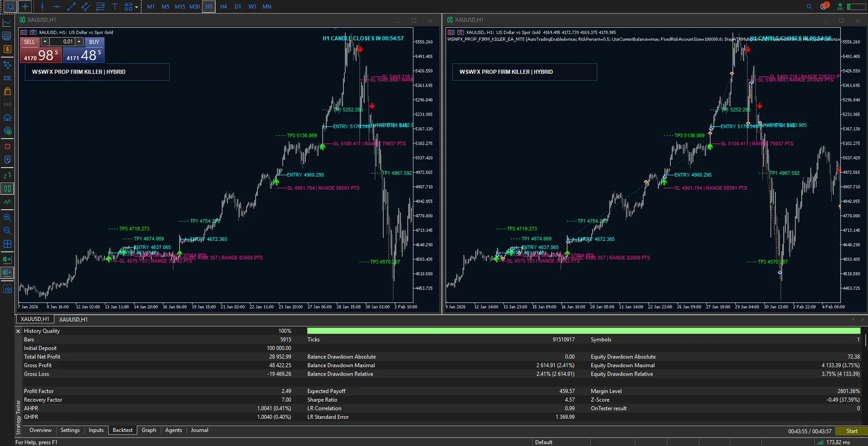Click the new order document icon

(x=7, y=160)
